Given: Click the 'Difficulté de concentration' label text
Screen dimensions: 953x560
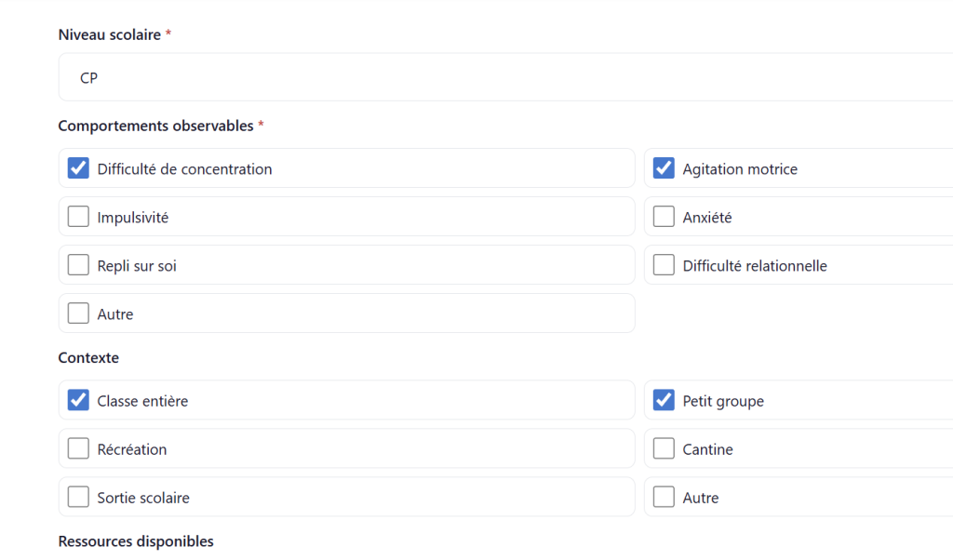Looking at the screenshot, I should (184, 169).
